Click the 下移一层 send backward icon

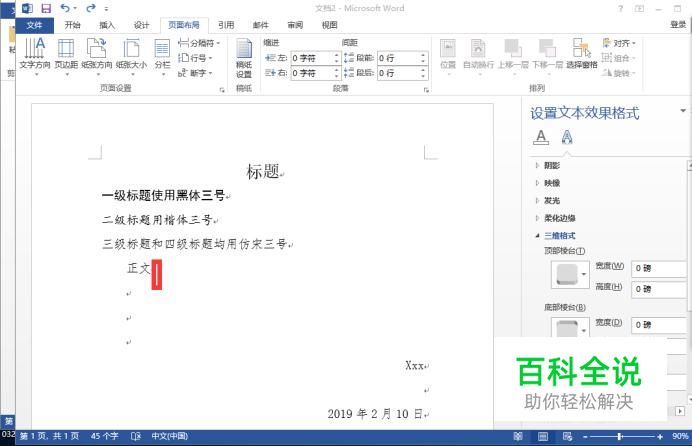click(x=547, y=54)
